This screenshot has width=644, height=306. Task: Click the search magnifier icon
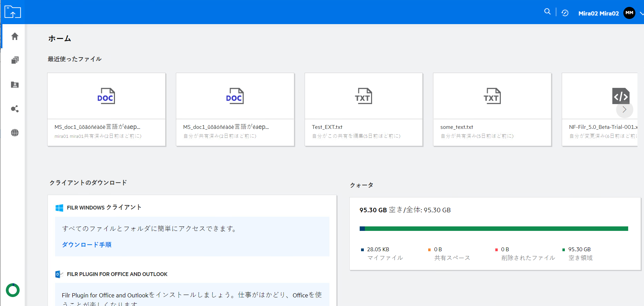tap(547, 12)
